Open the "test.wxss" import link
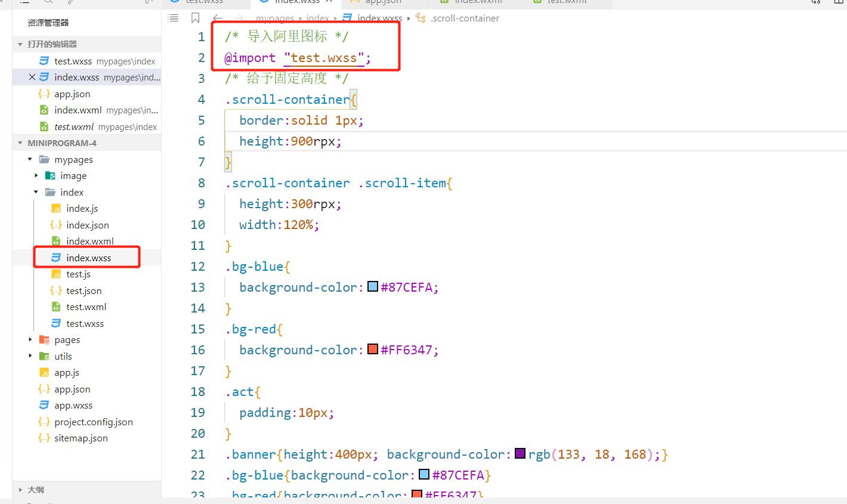847x504 pixels. (x=324, y=58)
